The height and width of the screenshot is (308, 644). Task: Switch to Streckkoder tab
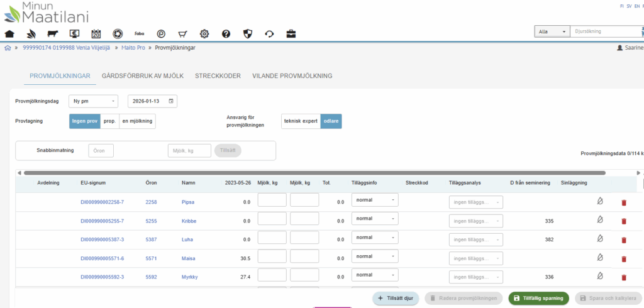pyautogui.click(x=218, y=76)
